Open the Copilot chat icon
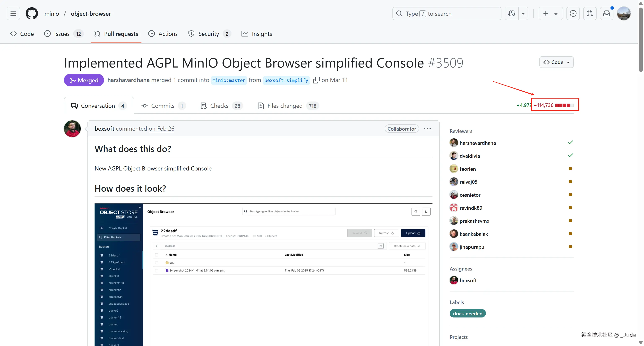The height and width of the screenshot is (346, 644). pyautogui.click(x=512, y=13)
